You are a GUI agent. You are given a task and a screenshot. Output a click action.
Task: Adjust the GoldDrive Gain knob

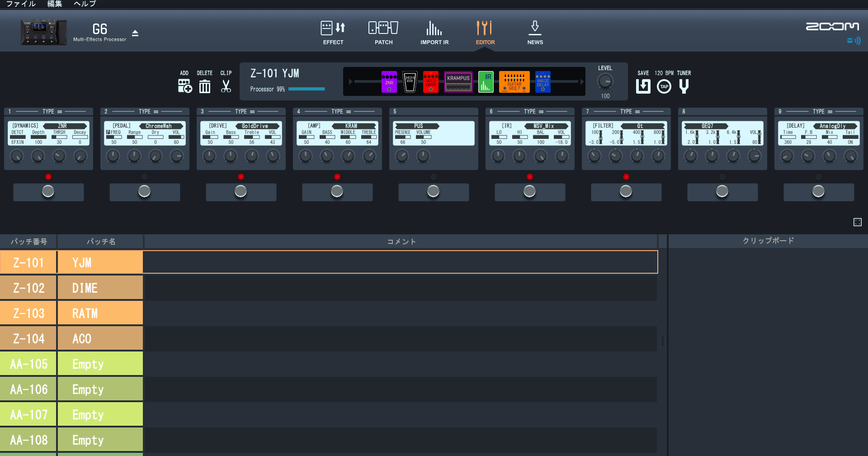pos(209,156)
